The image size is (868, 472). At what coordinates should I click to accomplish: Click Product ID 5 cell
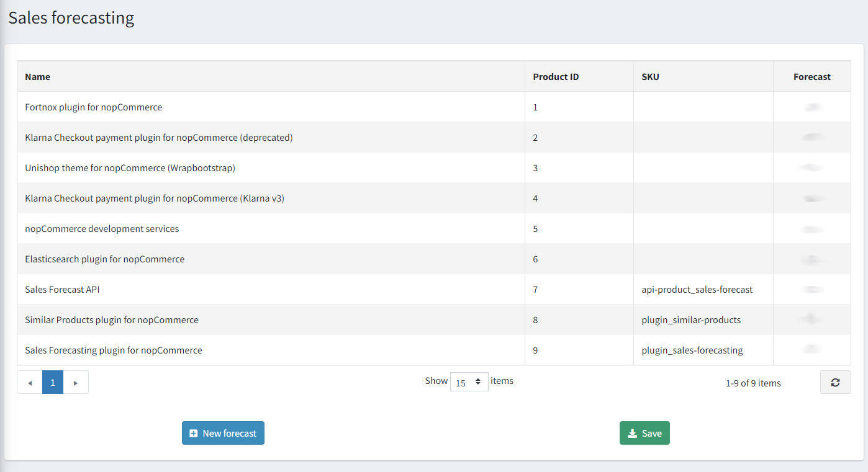coord(579,229)
